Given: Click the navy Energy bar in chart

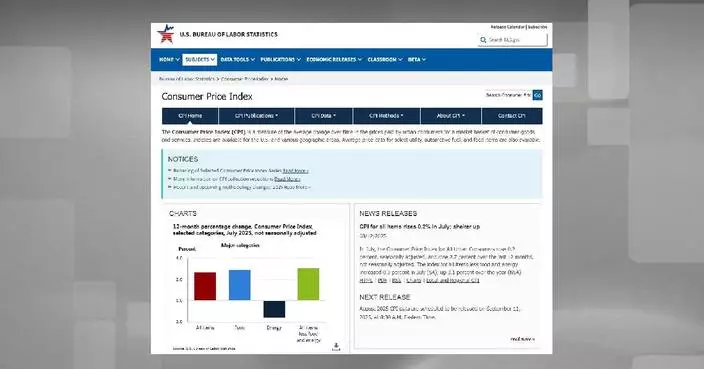Looking at the screenshot, I should (274, 309).
